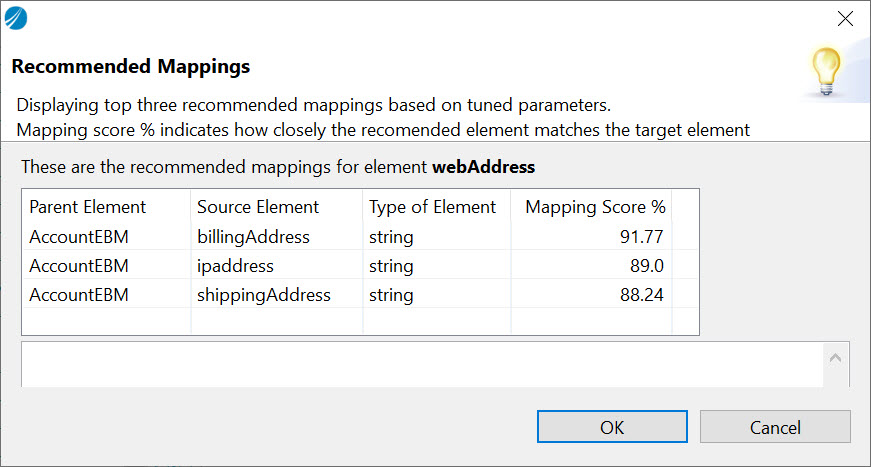Click string type in the ipaddress row

click(x=391, y=266)
